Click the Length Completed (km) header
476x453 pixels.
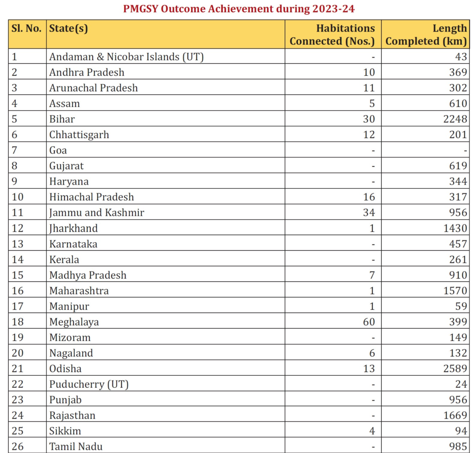point(426,34)
